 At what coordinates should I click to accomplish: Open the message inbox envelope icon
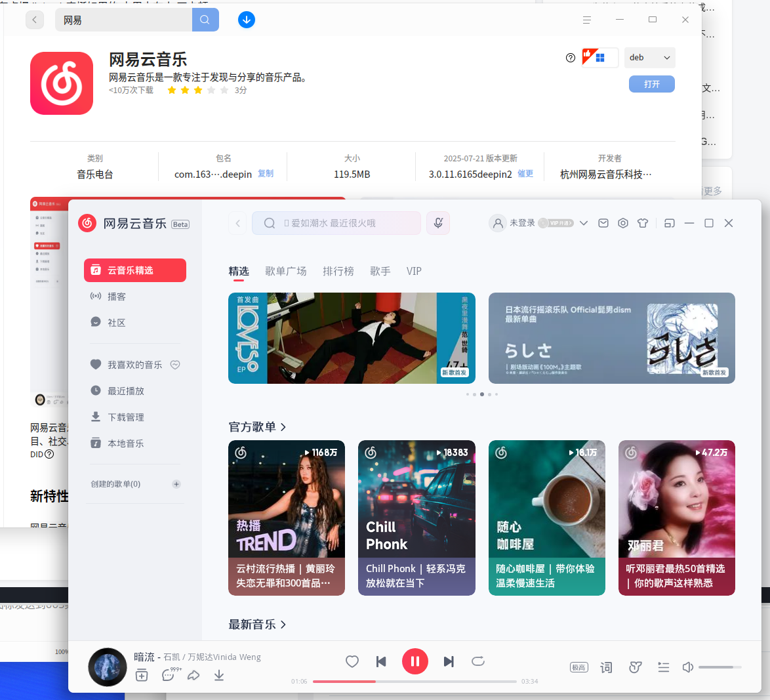[603, 223]
